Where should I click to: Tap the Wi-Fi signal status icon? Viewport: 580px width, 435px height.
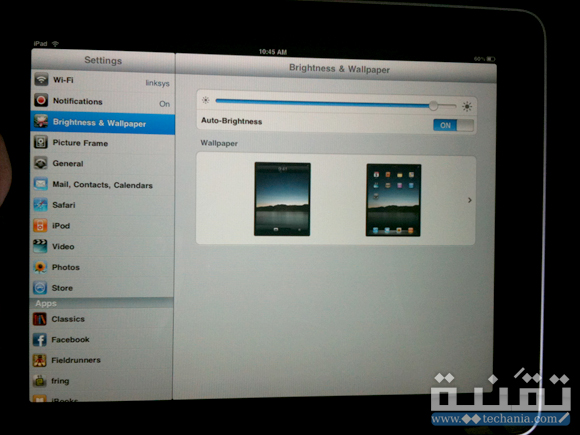[x=55, y=44]
